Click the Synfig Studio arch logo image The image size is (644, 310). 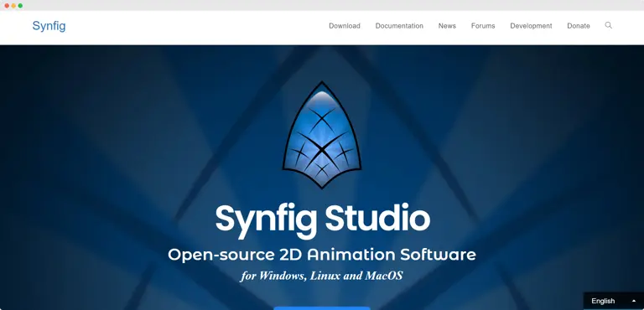(322, 135)
